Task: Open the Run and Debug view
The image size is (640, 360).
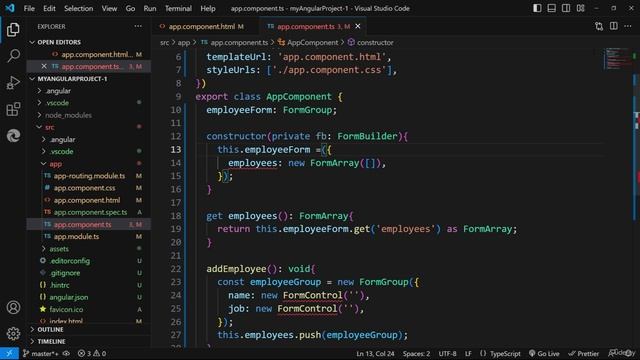Action: coord(13,82)
